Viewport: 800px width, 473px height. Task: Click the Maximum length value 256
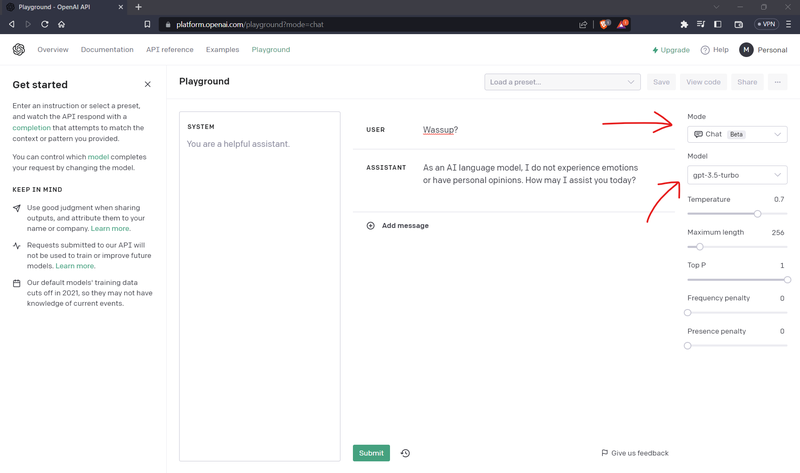pos(778,232)
